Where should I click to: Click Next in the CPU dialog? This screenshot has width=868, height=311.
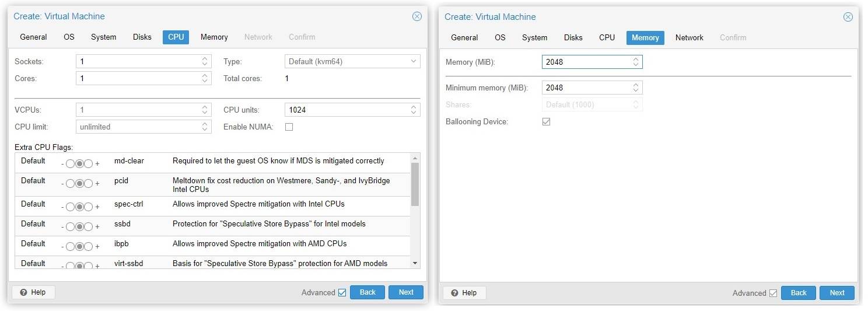point(405,292)
